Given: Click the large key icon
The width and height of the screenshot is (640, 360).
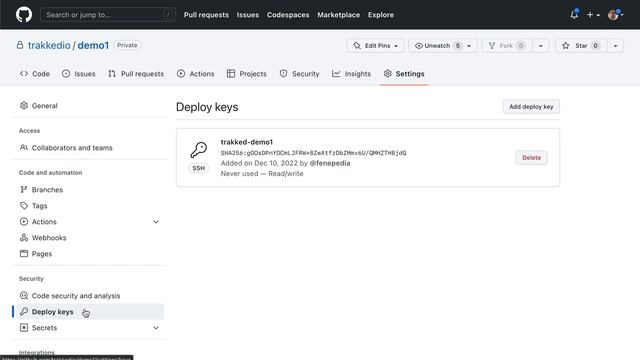Looking at the screenshot, I should coord(199,150).
